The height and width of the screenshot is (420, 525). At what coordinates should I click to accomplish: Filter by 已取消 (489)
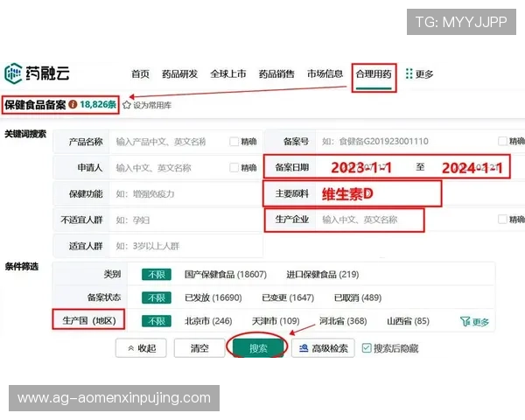tap(358, 297)
